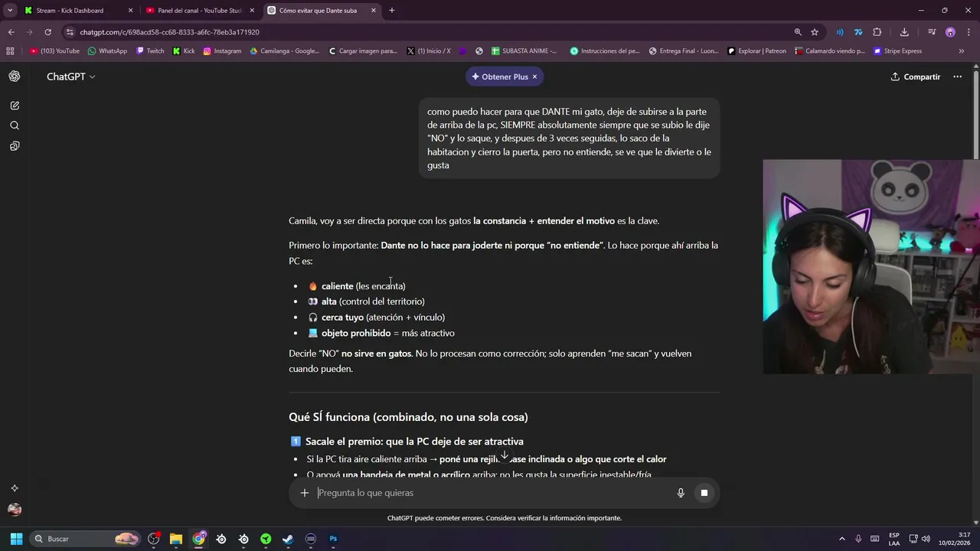Viewport: 980px width, 551px height.
Task: Open the user profile avatar in sidebar
Action: click(x=15, y=510)
